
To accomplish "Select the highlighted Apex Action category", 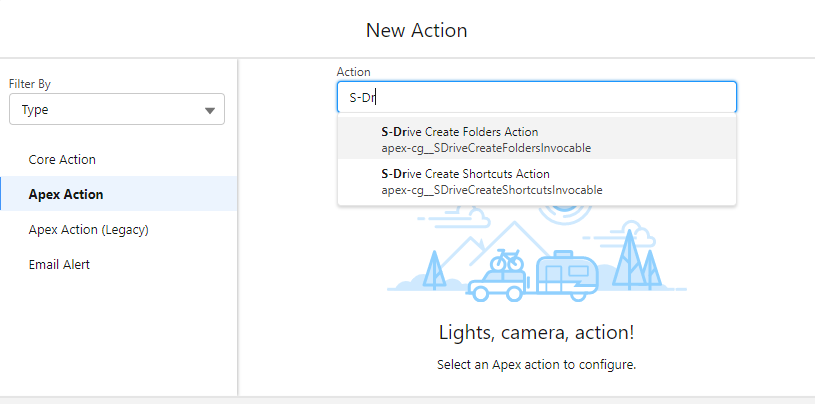I will point(66,194).
